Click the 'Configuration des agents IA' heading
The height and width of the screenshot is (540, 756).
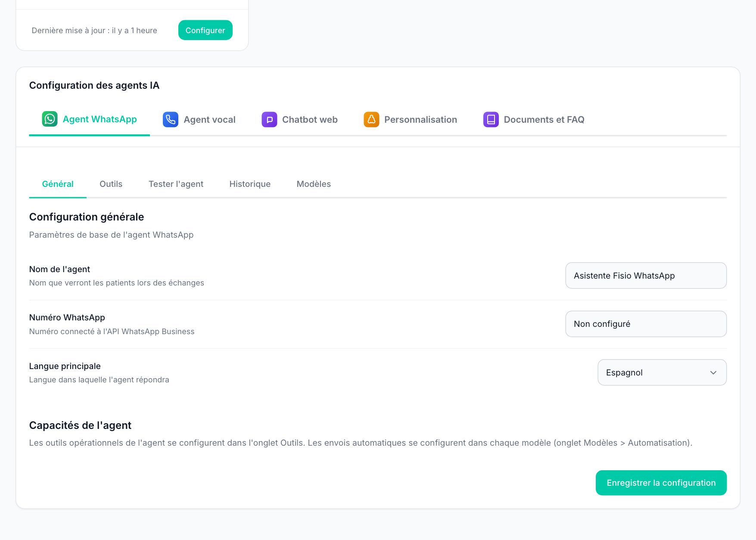coord(94,85)
